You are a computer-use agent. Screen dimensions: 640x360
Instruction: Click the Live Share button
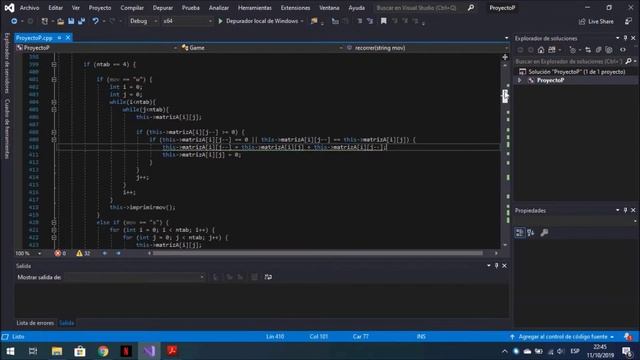[596, 21]
